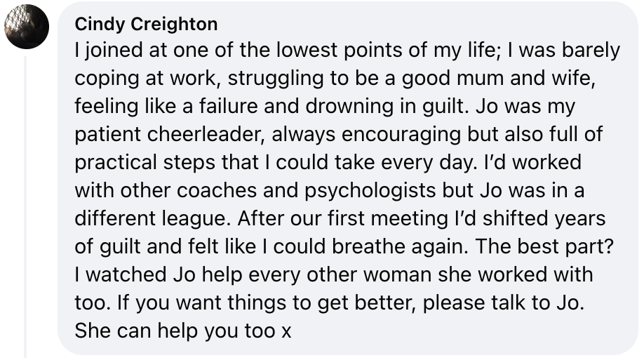
Task: Click the Cindy Creighton name link
Action: 146,24
